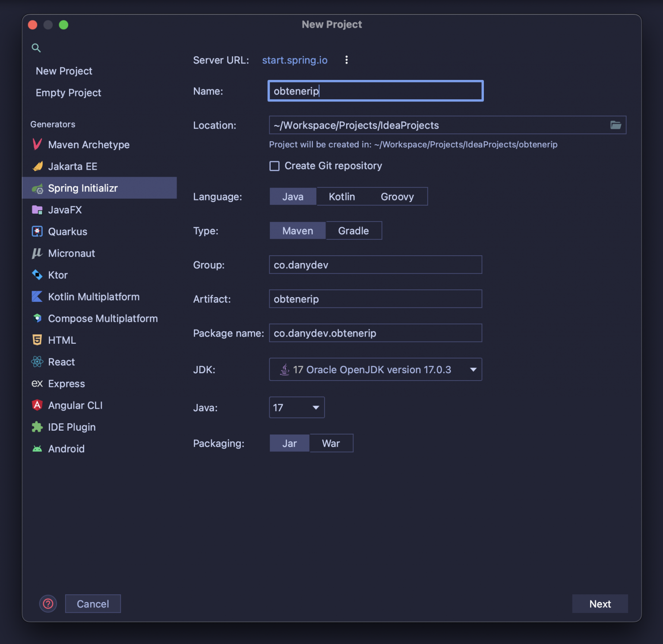Screen dimensions: 663x644
Task: Select the Compose Multiplatform generator
Action: tap(103, 318)
